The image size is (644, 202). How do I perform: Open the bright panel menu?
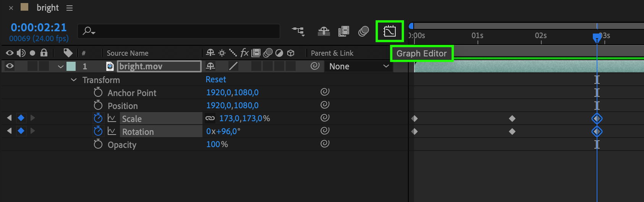70,8
